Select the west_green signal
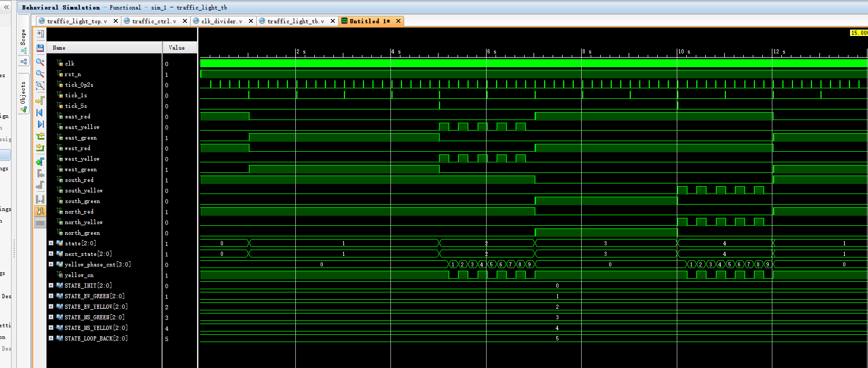 80,169
